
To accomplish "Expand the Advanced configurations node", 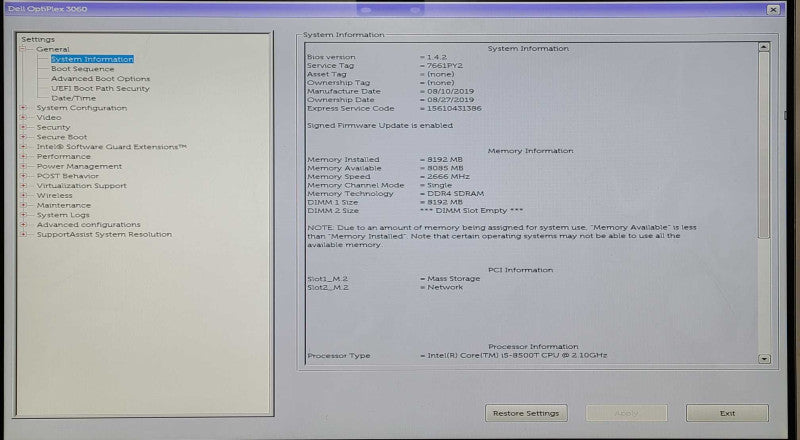I will point(23,224).
